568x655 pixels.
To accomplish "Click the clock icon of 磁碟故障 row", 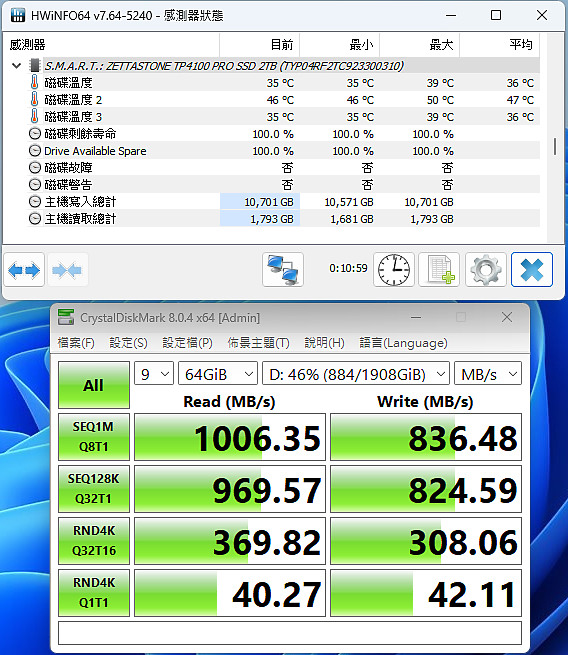I will pyautogui.click(x=35, y=168).
